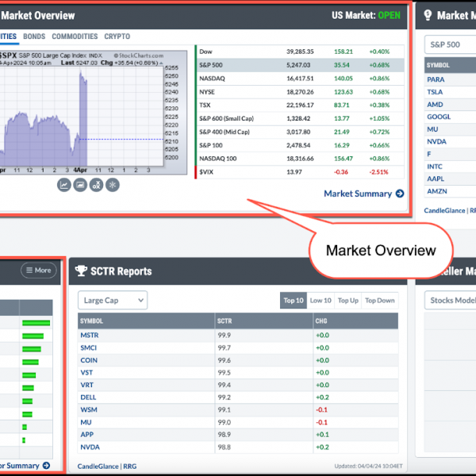Select the Top Up SCTR filter
476x476 pixels.
coord(348,301)
